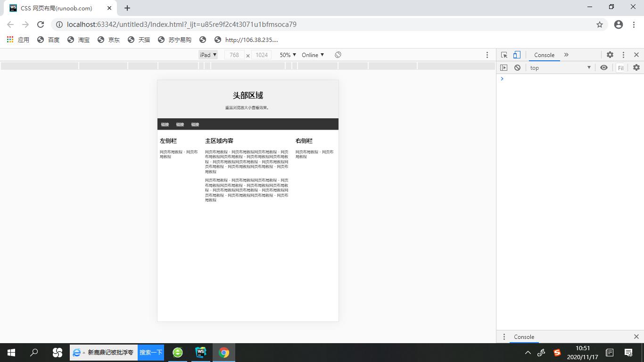Click the console Filter input field
Screen dimensions: 644x362
click(x=620, y=67)
